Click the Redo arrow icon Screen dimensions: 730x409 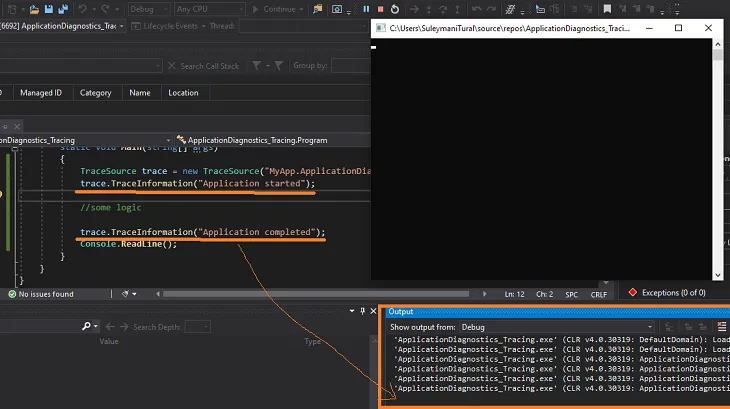click(x=106, y=9)
